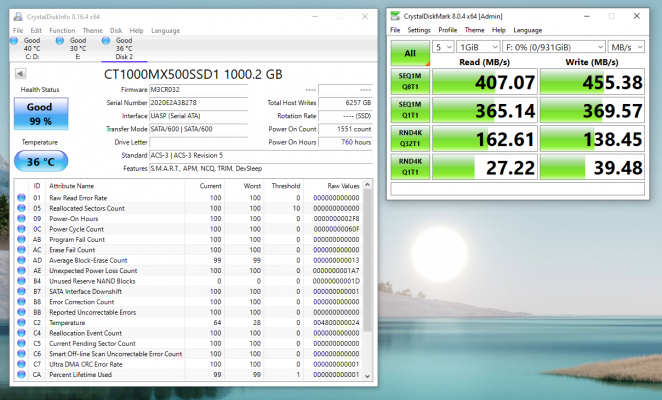Click status orb for Unused Reserve NAND Blocks
The height and width of the screenshot is (400, 662).
click(x=21, y=281)
